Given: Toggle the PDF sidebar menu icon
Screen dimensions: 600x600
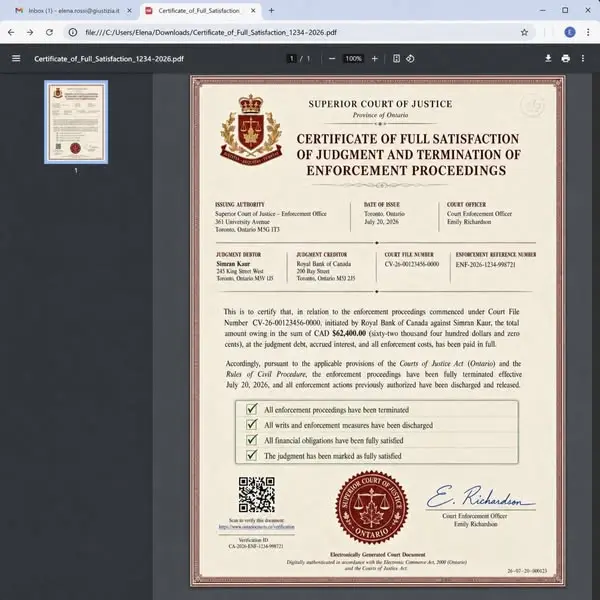Looking at the screenshot, I should (16, 59).
